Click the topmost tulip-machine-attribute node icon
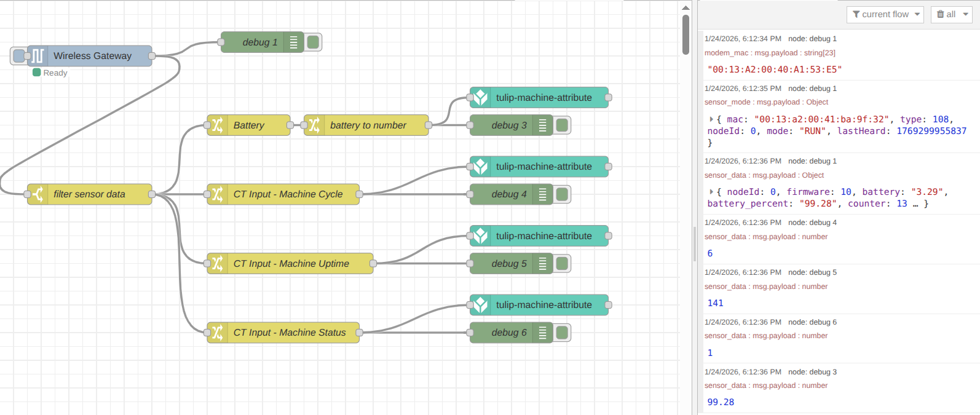Image resolution: width=980 pixels, height=415 pixels. point(480,98)
